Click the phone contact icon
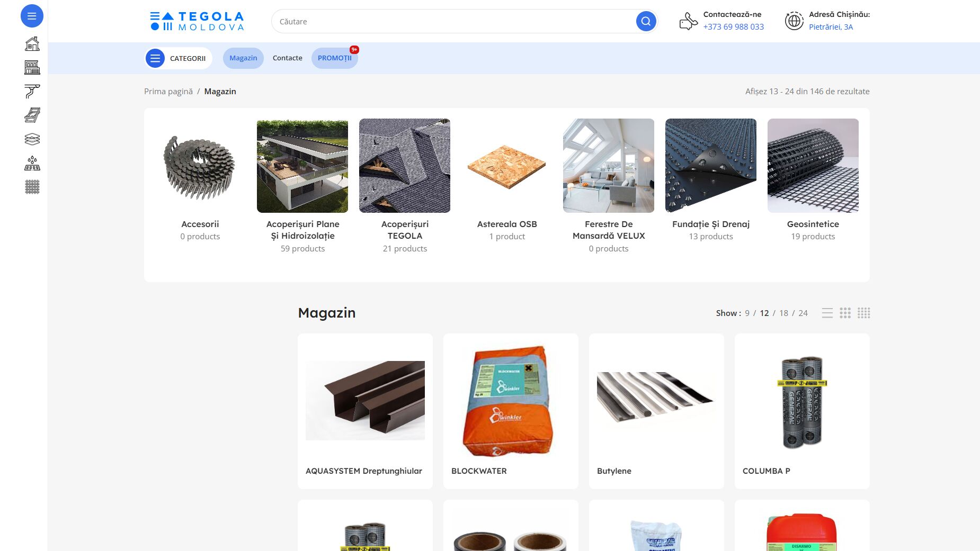980x551 pixels. point(688,21)
